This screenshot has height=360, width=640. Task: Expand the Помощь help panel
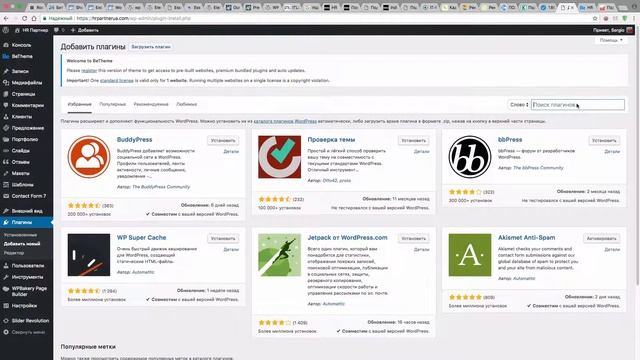(611, 40)
